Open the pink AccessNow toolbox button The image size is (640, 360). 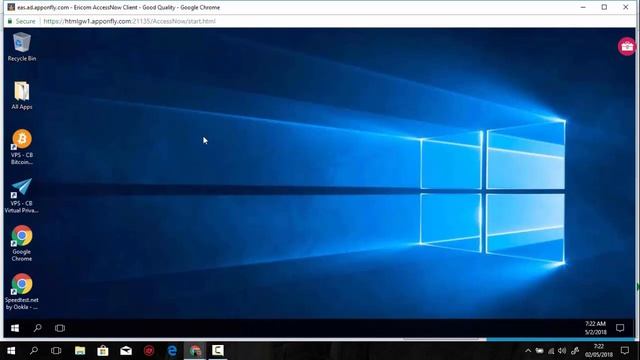click(627, 46)
